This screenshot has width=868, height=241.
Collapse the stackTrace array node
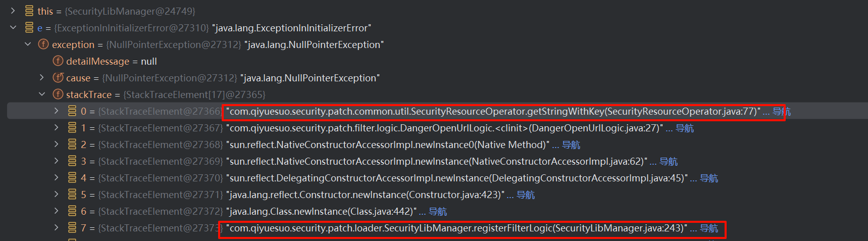click(42, 94)
